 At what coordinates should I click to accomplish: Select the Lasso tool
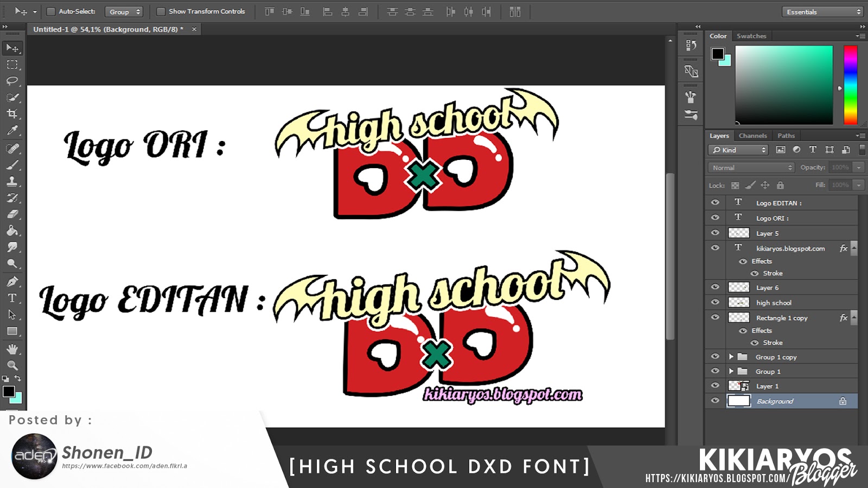tap(12, 81)
